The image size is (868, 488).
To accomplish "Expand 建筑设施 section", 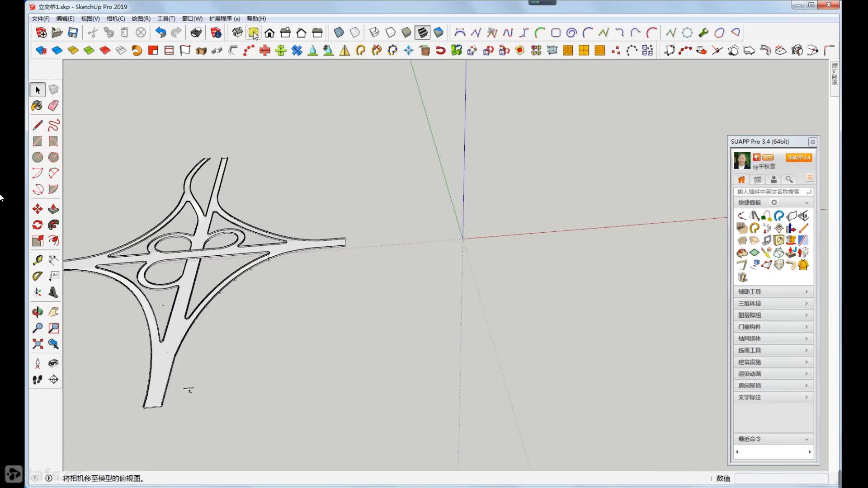I will coord(773,362).
